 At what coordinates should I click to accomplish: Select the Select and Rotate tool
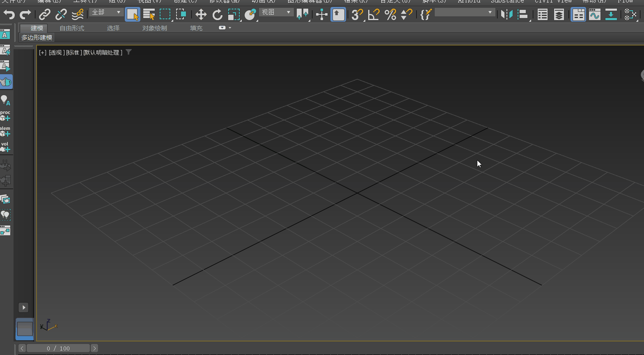tap(217, 15)
